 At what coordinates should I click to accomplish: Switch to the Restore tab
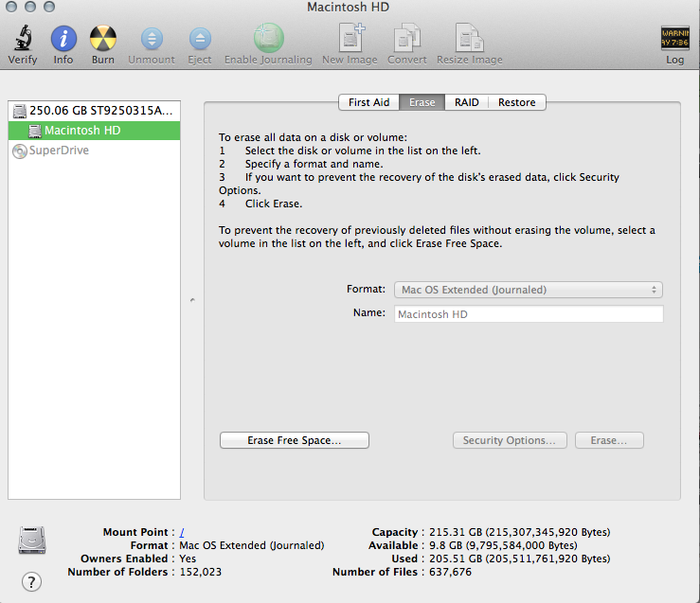tap(516, 102)
